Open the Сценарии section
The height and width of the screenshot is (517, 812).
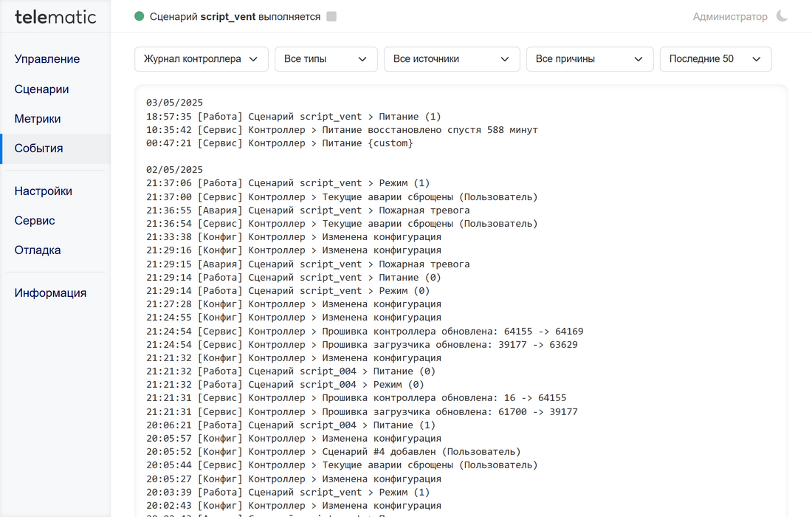pos(41,89)
